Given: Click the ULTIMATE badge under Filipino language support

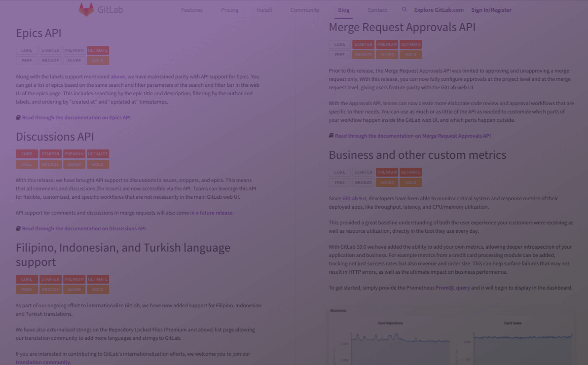Looking at the screenshot, I should tap(98, 279).
